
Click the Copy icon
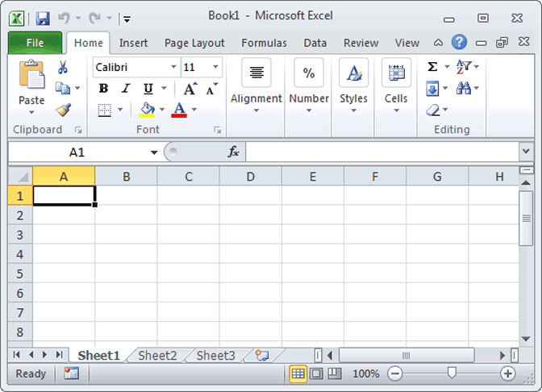tap(63, 88)
